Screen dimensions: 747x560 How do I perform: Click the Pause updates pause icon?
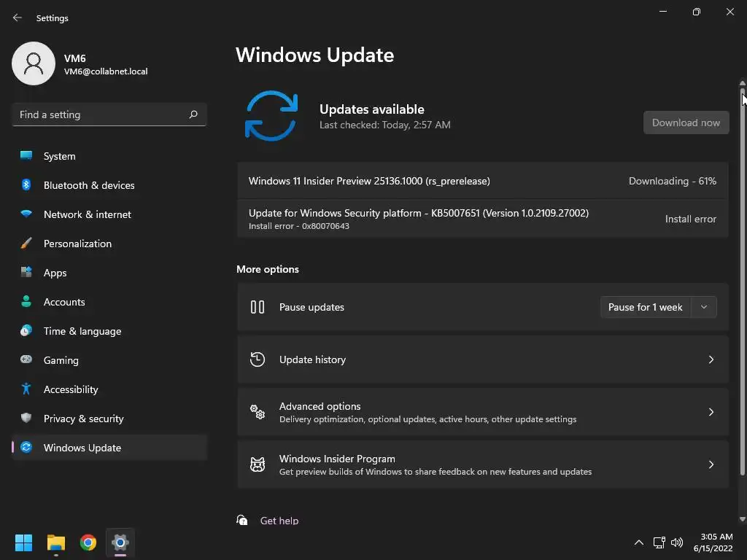point(258,307)
